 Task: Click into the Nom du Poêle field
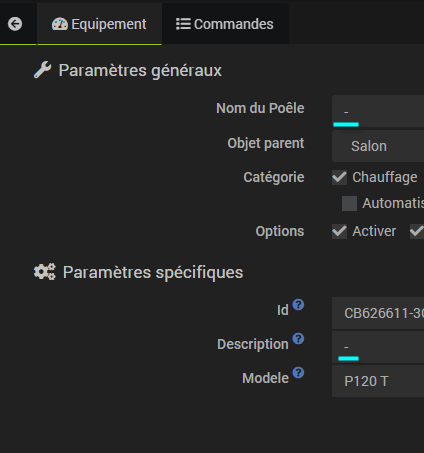(x=378, y=111)
